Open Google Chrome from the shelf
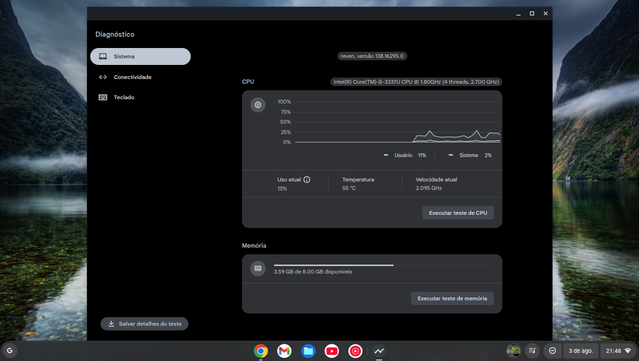 tap(261, 351)
